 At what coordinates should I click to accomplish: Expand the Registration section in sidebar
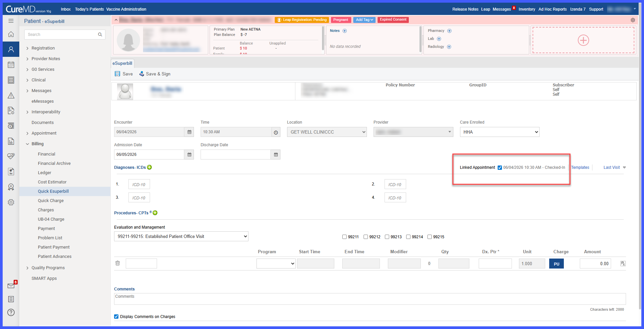43,48
